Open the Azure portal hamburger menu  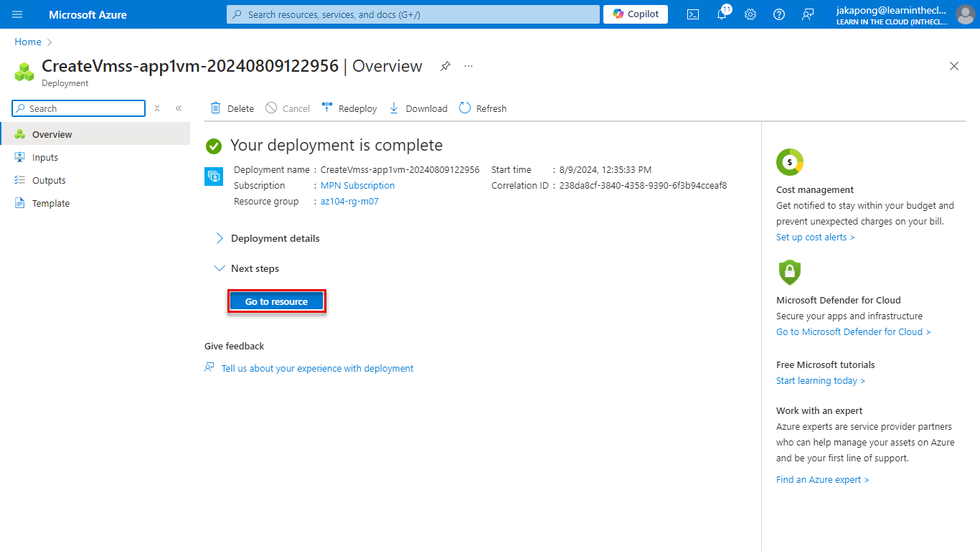coord(17,14)
